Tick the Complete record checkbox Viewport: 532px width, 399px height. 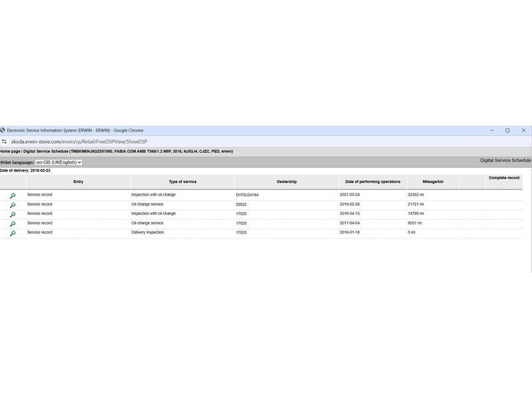[x=504, y=184]
